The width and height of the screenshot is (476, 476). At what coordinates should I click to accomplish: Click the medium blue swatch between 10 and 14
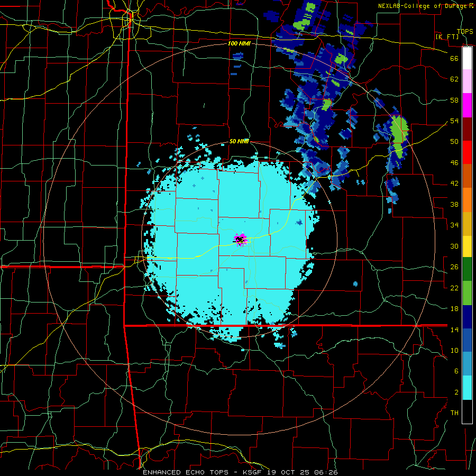pos(467,340)
